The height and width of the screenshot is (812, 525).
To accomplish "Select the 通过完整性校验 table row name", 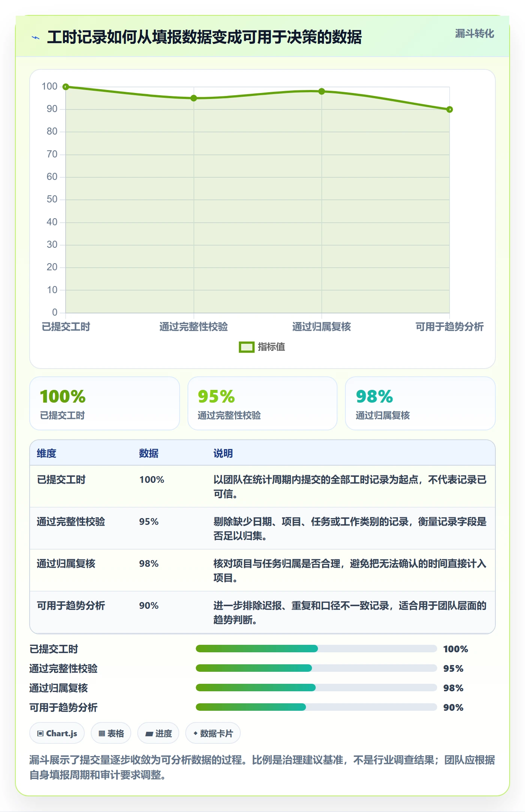I will [71, 522].
